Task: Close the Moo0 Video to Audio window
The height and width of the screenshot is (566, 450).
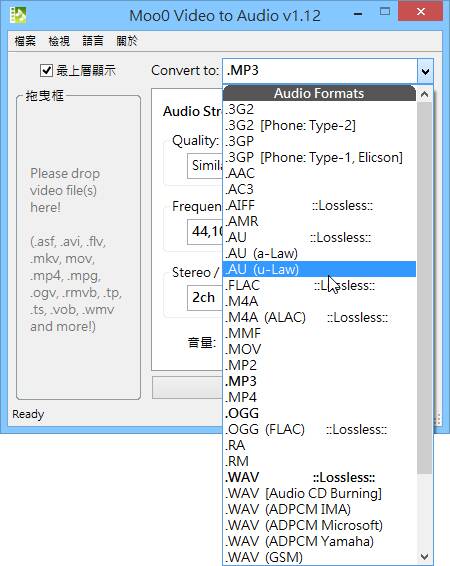Action: click(x=420, y=12)
